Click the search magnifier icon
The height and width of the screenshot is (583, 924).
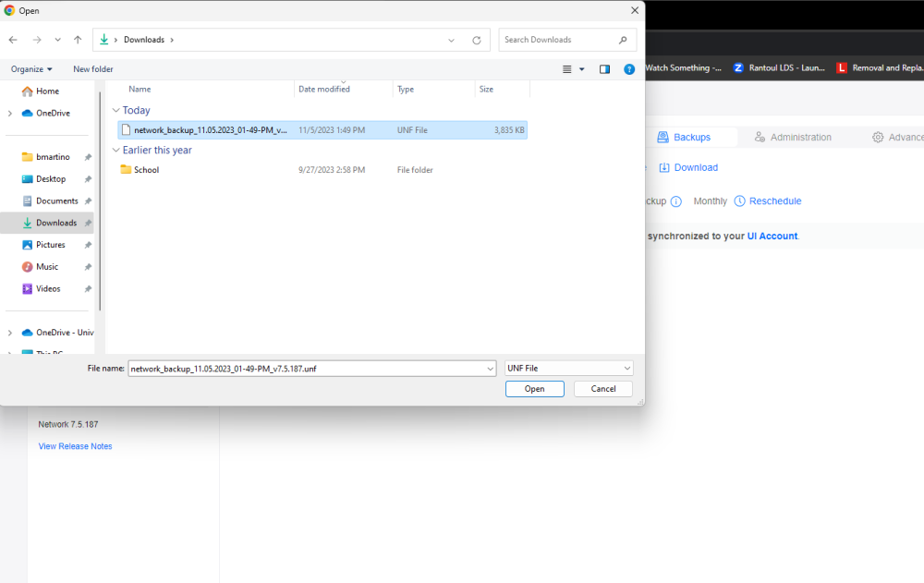coord(623,40)
